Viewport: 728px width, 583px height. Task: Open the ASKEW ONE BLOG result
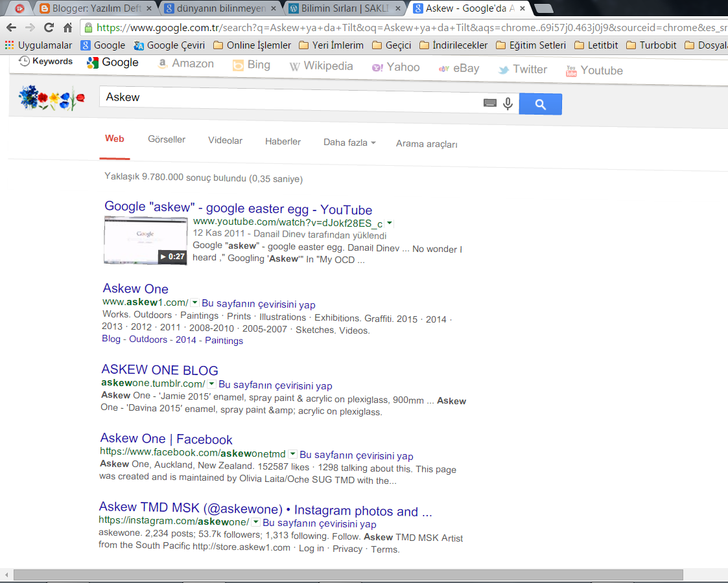tap(159, 370)
